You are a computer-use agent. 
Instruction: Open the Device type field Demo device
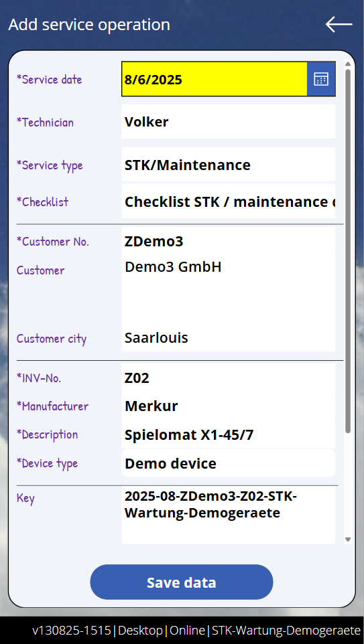click(229, 463)
